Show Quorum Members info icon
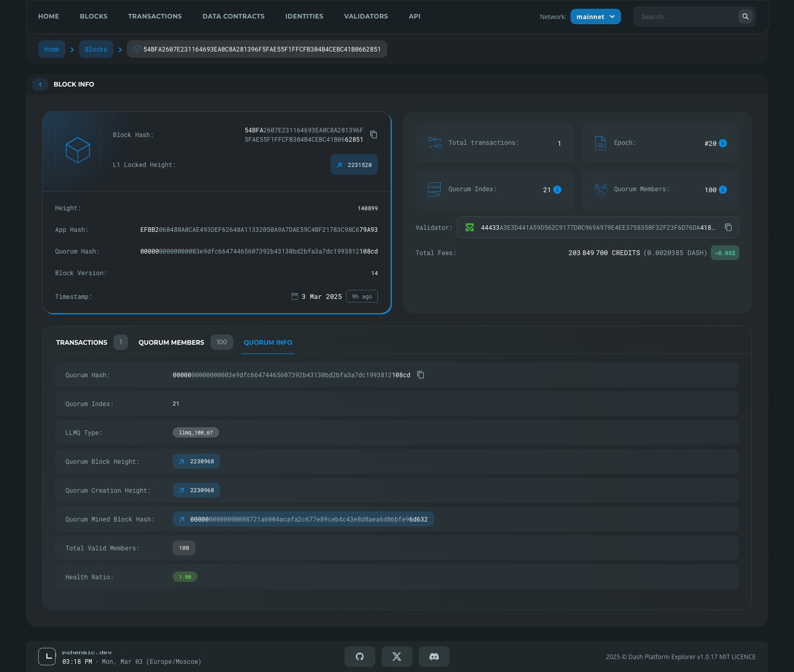794x672 pixels. click(x=723, y=190)
